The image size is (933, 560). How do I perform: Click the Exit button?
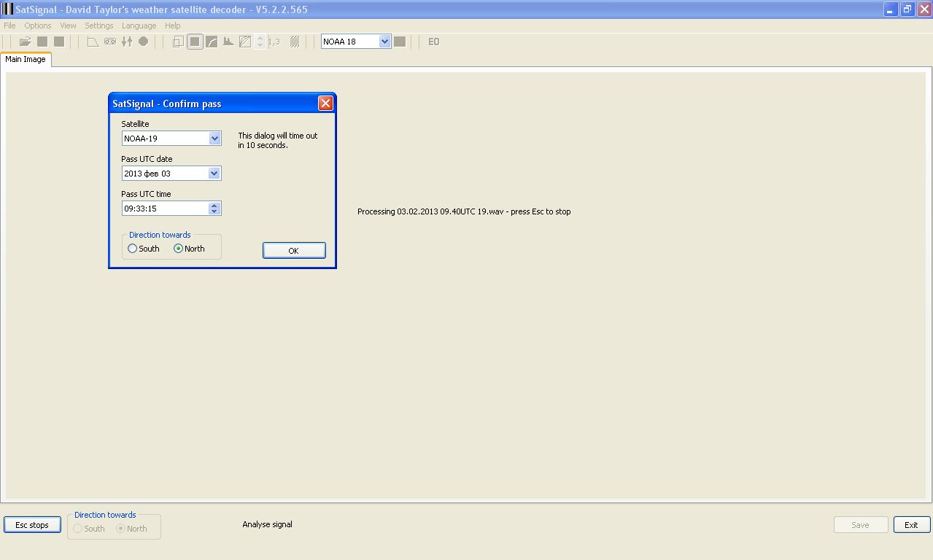[912, 525]
